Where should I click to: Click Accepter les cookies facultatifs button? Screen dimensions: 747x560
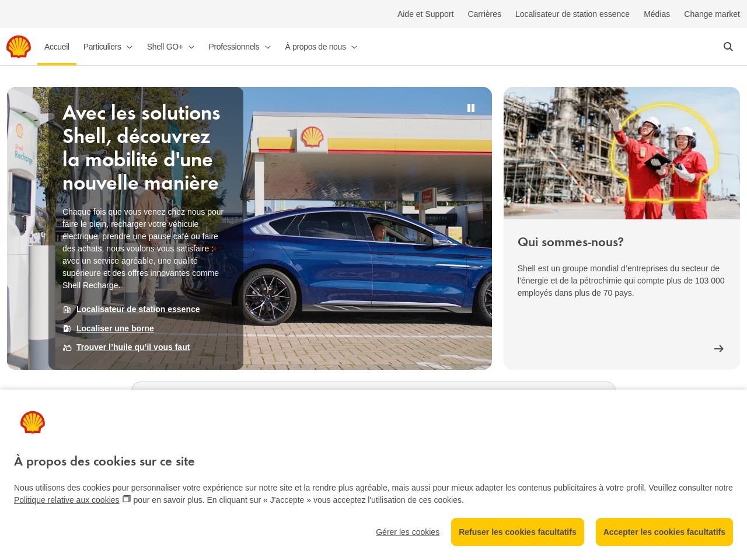point(664,532)
